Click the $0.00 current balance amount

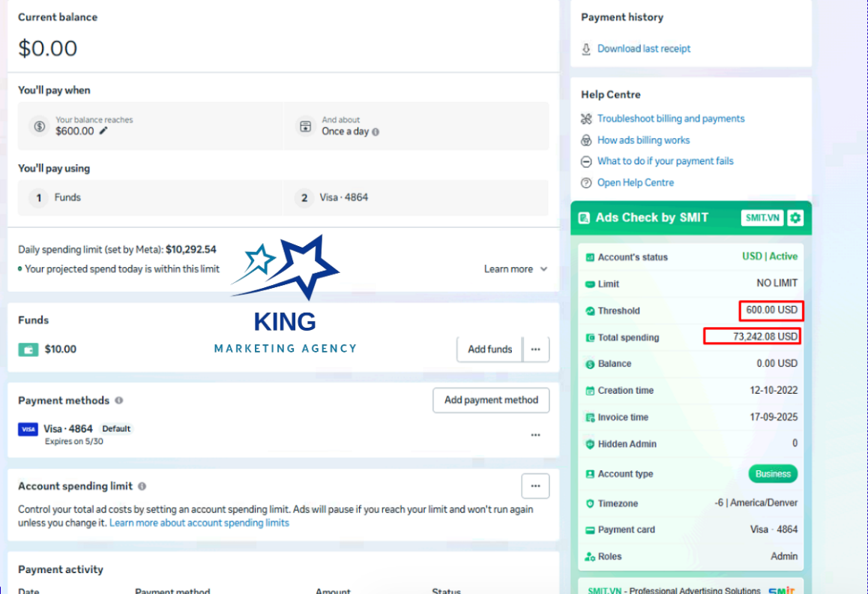(x=48, y=48)
